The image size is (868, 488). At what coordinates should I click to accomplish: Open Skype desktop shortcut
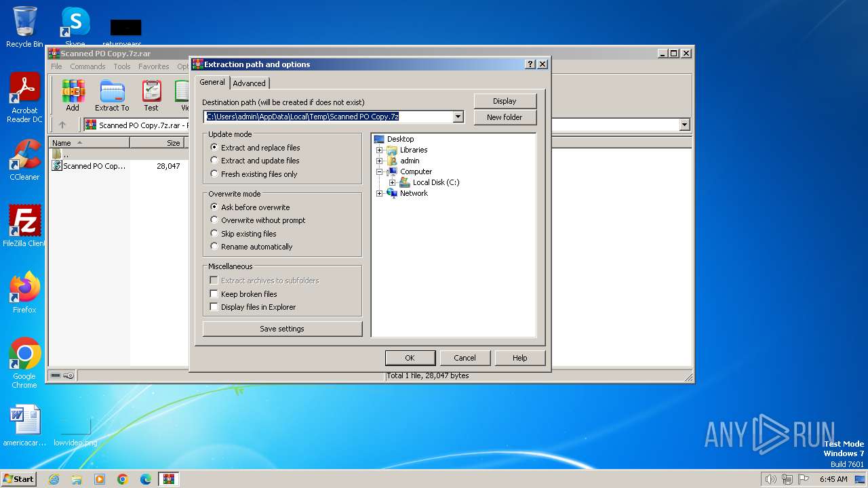coord(75,27)
